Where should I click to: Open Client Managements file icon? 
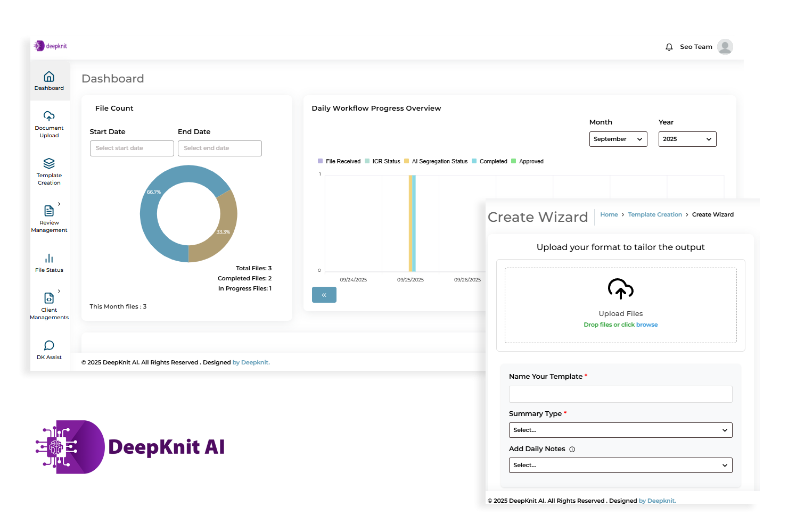pyautogui.click(x=49, y=298)
